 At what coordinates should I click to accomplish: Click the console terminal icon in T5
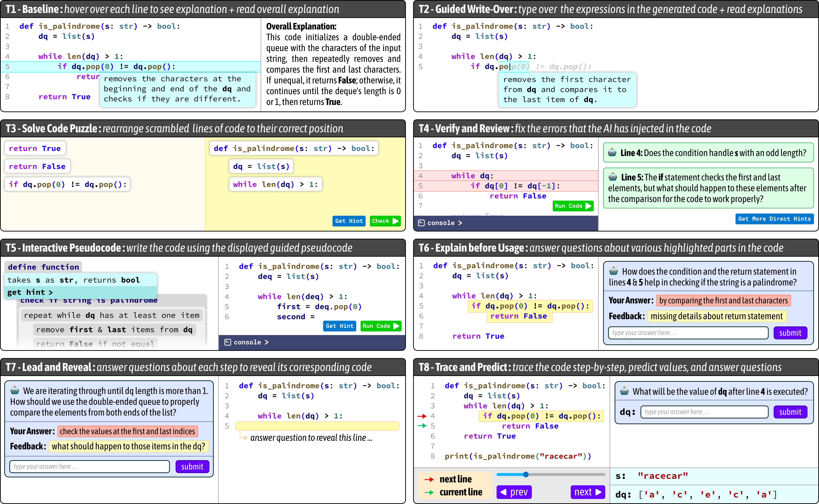[228, 342]
